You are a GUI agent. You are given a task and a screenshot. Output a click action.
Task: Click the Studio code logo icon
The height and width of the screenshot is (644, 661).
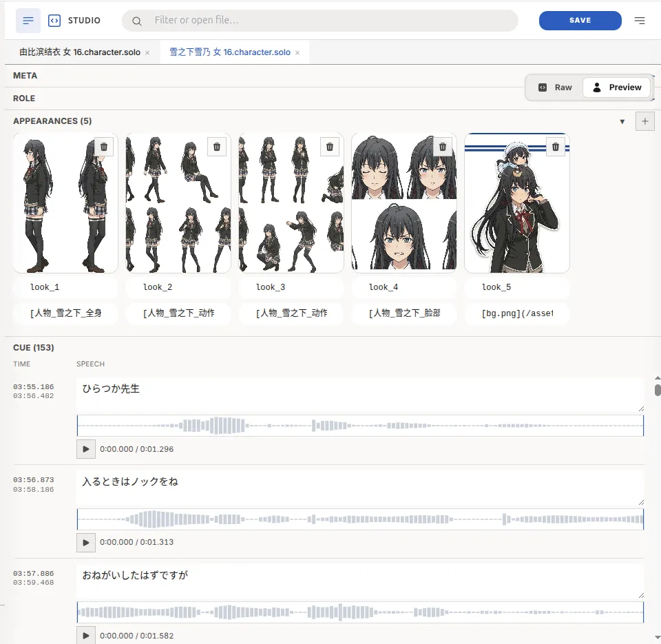(x=54, y=20)
